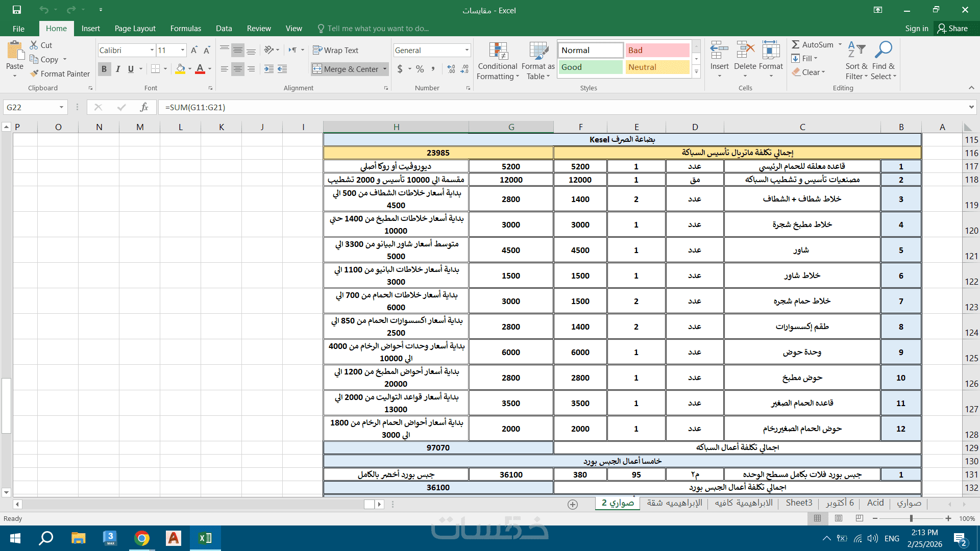Switch to the Sheet3 worksheet tab
The width and height of the screenshot is (980, 551).
coord(799,503)
